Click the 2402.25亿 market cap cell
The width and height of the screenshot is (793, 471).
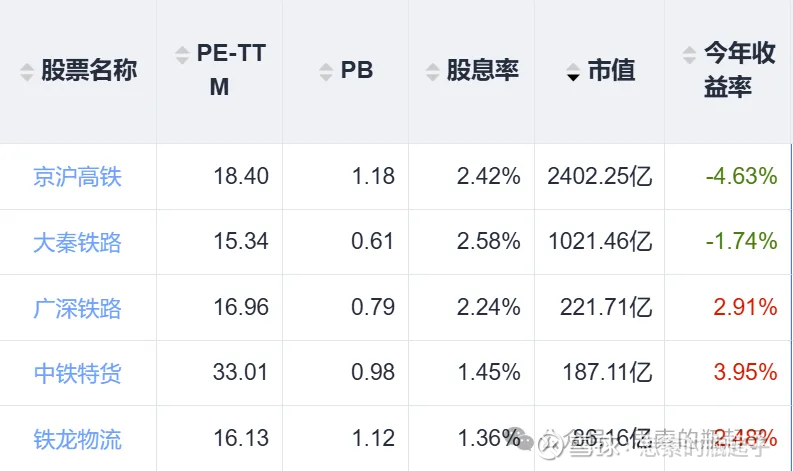pos(599,177)
